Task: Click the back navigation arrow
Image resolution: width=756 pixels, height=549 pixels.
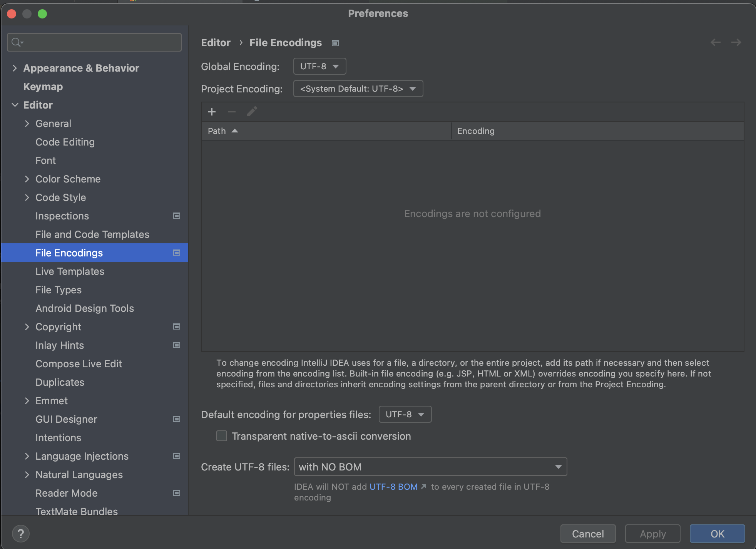Action: (x=715, y=42)
